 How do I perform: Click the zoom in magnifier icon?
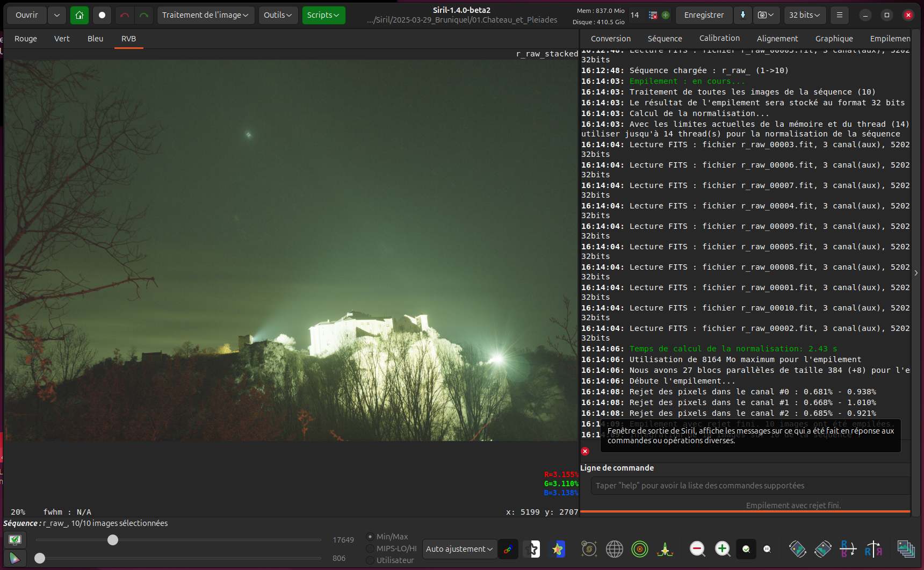[723, 549]
